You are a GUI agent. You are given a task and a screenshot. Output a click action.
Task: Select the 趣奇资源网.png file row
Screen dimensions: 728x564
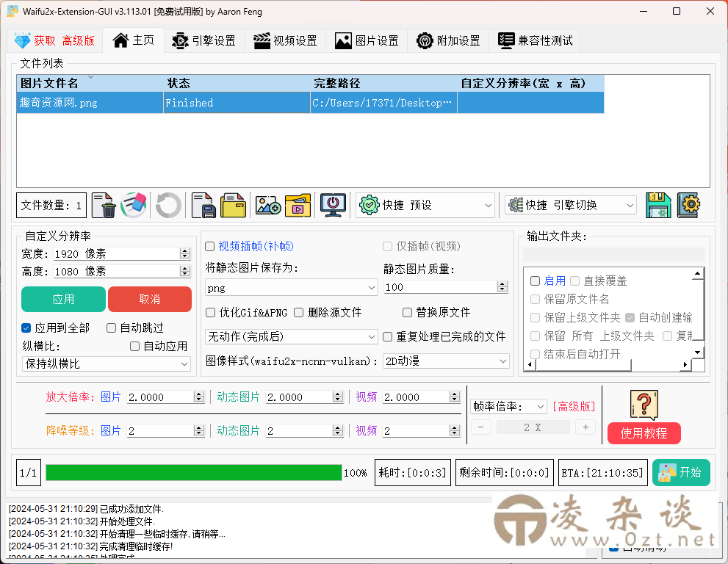310,103
